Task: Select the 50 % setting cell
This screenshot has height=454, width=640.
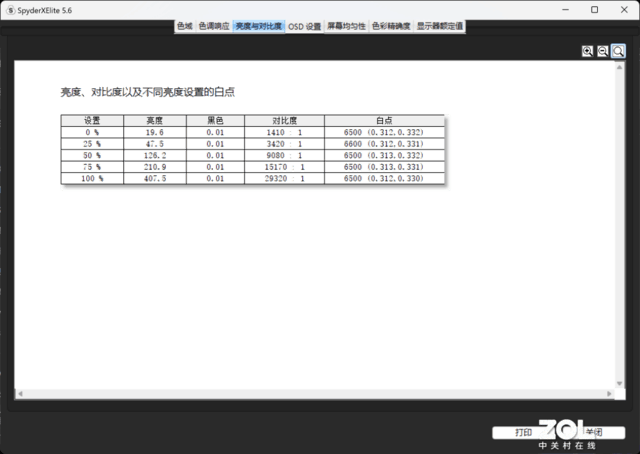Action: 92,155
